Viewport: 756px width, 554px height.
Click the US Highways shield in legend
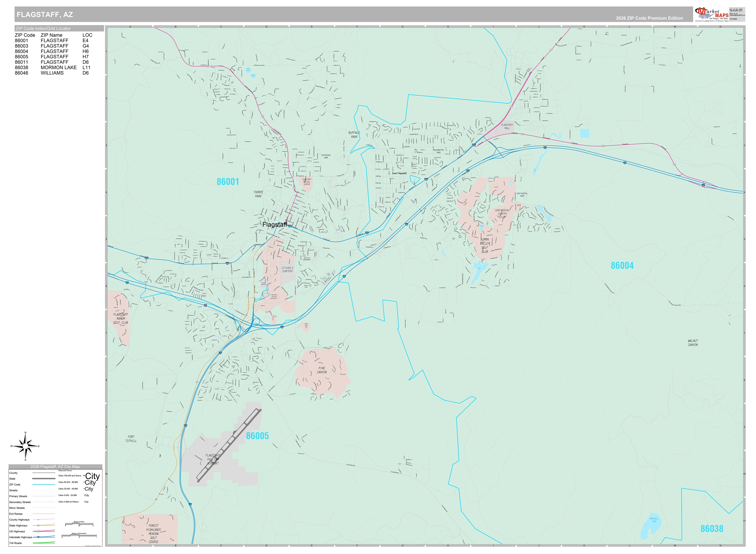click(38, 531)
